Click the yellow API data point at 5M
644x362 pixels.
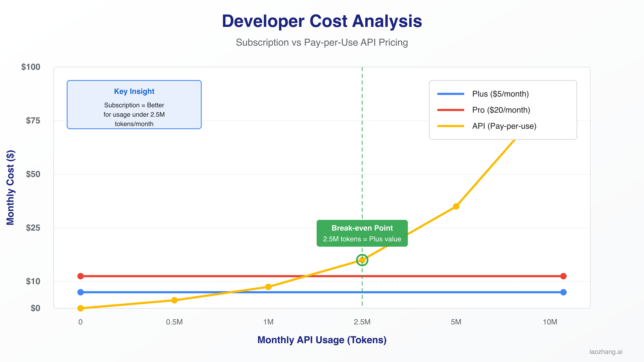click(x=456, y=206)
